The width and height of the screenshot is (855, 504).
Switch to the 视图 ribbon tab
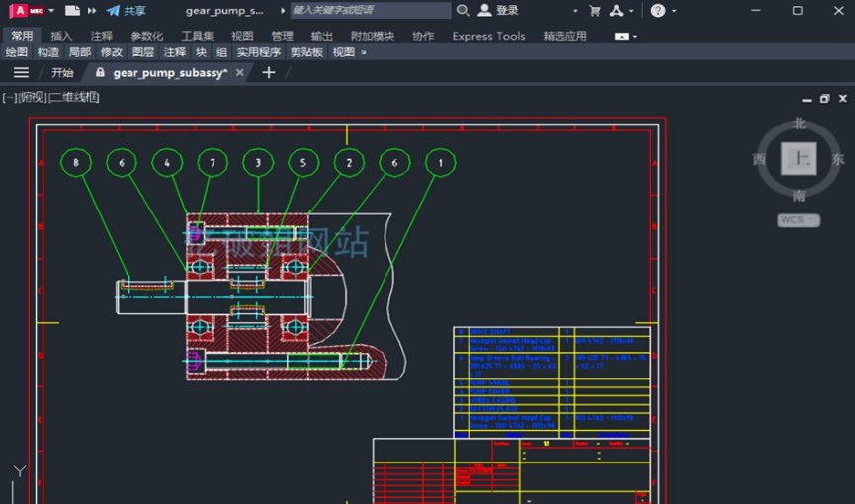tap(242, 36)
